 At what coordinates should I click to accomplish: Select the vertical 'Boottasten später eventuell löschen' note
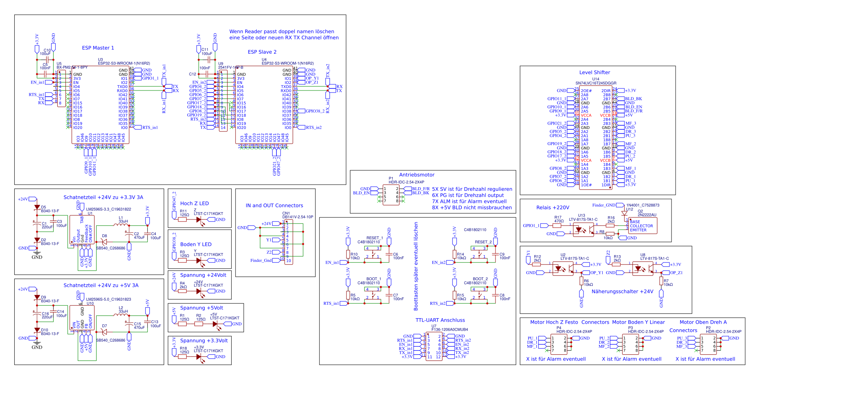(x=416, y=266)
